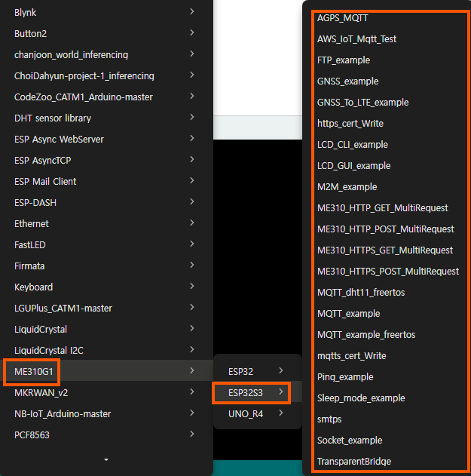471x476 pixels.
Task: Expand the ESP32 board submenu
Action: 257,371
